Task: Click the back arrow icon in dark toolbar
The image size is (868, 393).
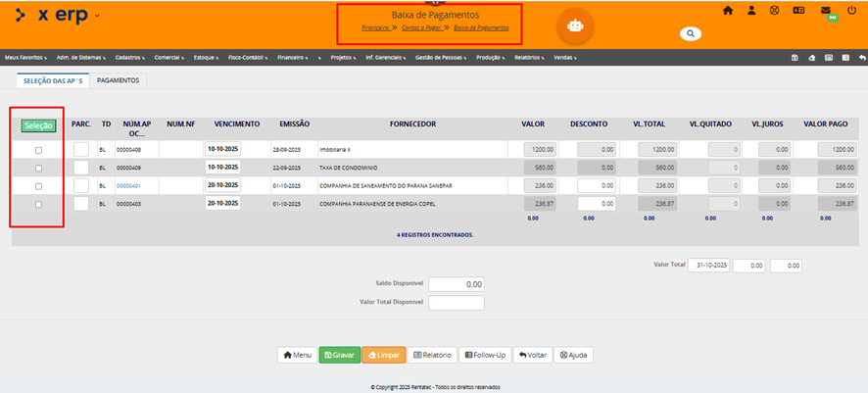Action: (x=862, y=58)
